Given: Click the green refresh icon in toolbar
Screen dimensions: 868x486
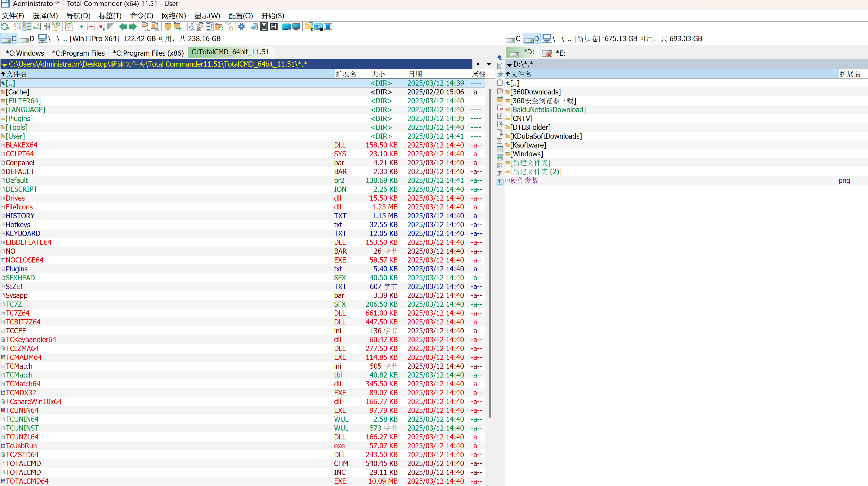Looking at the screenshot, I should point(5,27).
